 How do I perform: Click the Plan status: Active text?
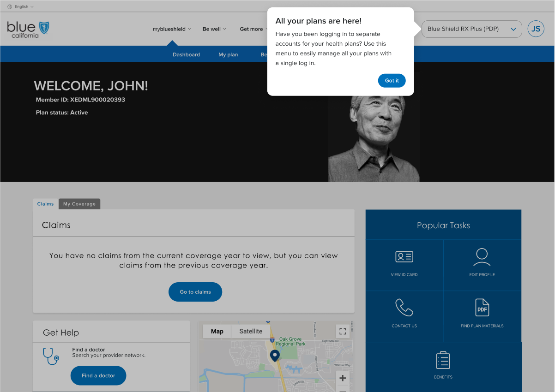[x=62, y=113]
